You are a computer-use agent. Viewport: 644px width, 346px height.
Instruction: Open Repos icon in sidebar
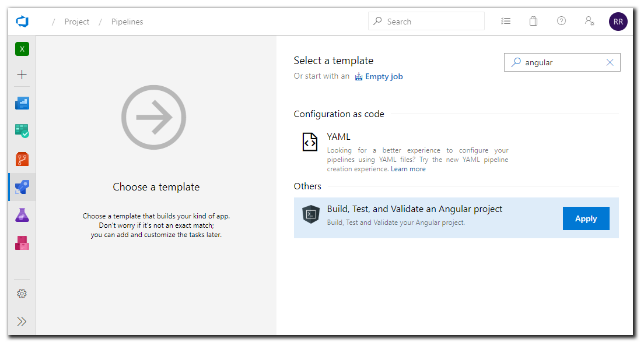(22, 159)
